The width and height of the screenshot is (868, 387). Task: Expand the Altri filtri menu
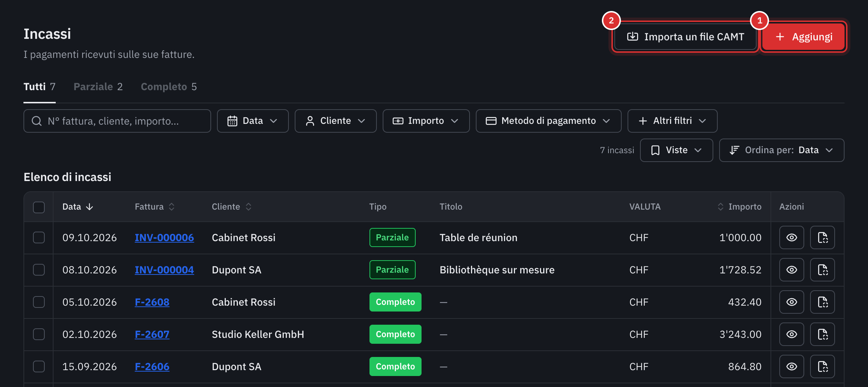[672, 121]
